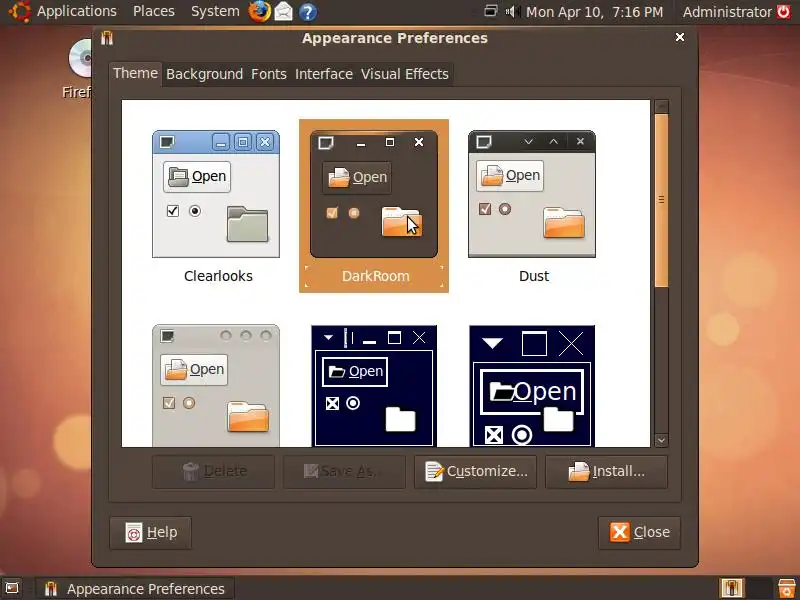The width and height of the screenshot is (800, 600).
Task: Click the red power button icon
Action: click(784, 11)
